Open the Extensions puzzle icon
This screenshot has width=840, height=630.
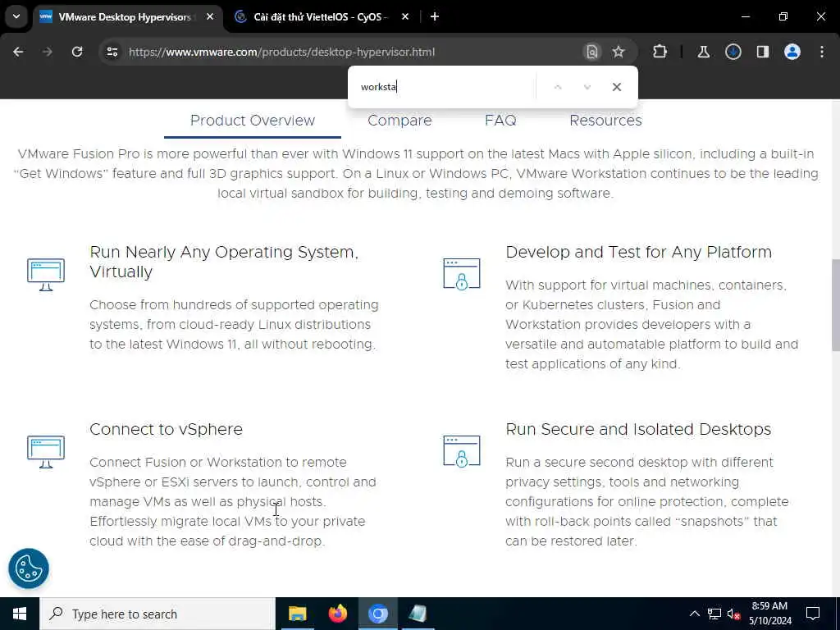660,52
